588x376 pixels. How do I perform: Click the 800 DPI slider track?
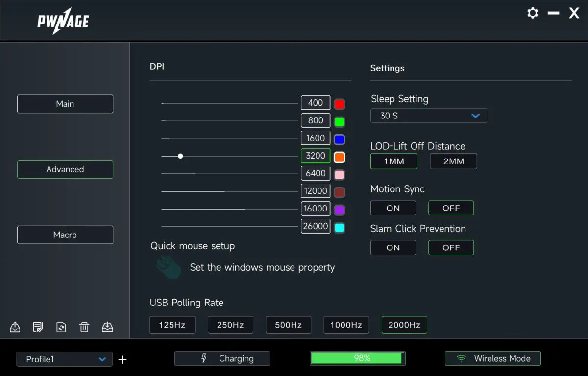pos(230,121)
